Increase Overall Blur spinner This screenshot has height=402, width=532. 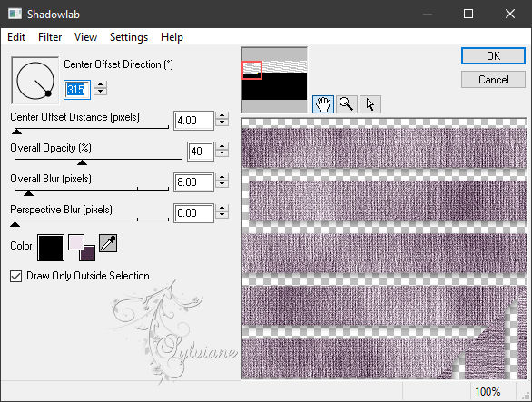(x=222, y=177)
